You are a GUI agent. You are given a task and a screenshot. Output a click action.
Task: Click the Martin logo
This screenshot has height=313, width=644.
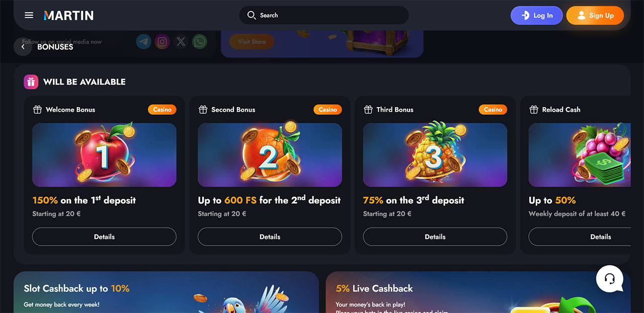click(68, 16)
